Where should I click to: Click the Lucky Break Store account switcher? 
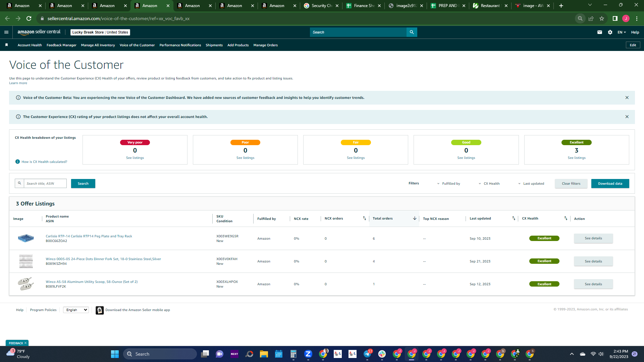coord(100,32)
